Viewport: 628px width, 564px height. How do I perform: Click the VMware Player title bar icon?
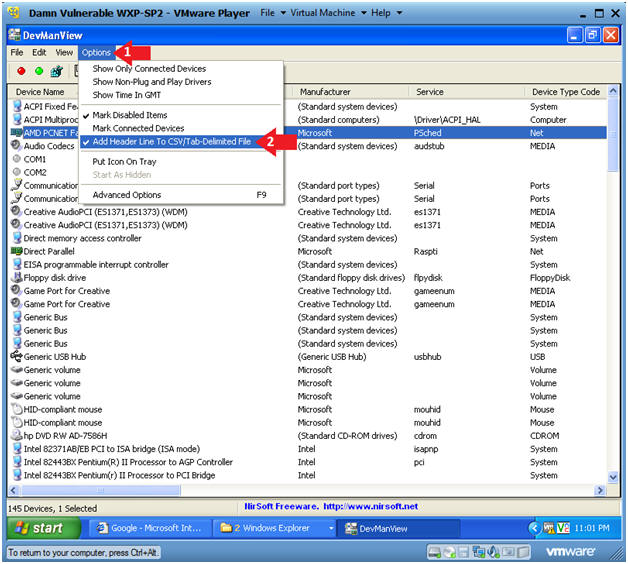14,12
